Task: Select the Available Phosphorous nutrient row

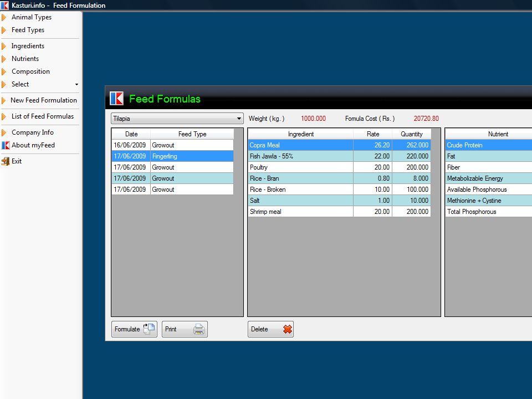Action: pyautogui.click(x=489, y=190)
